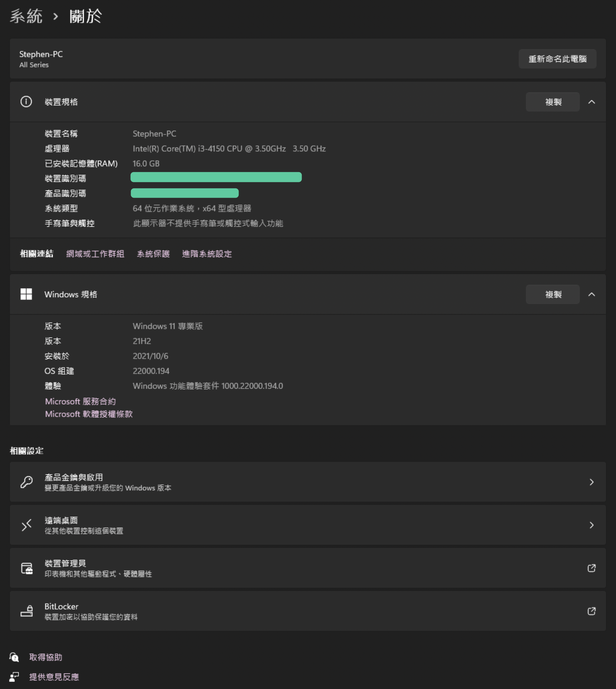
Task: Open 產品金鑰與啟用 via its right chevron
Action: (x=591, y=482)
